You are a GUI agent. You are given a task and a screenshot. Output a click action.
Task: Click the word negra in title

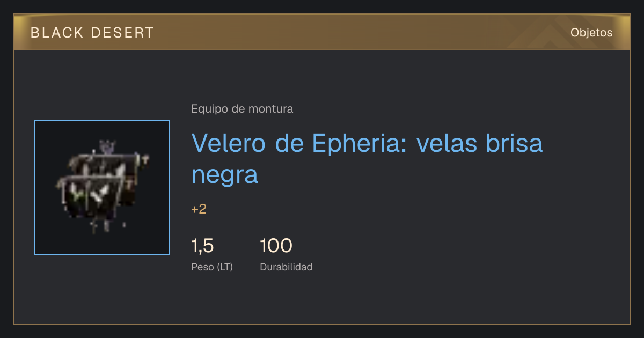tap(225, 175)
